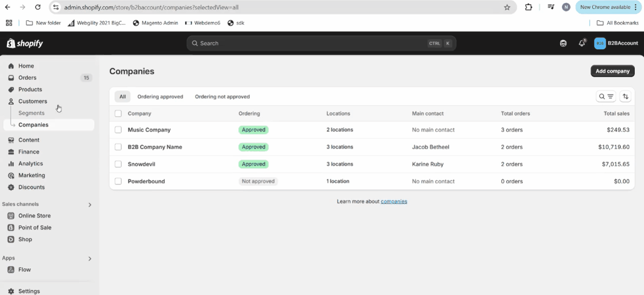644x295 pixels.
Task: Toggle the select-all companies header checkbox
Action: [118, 113]
